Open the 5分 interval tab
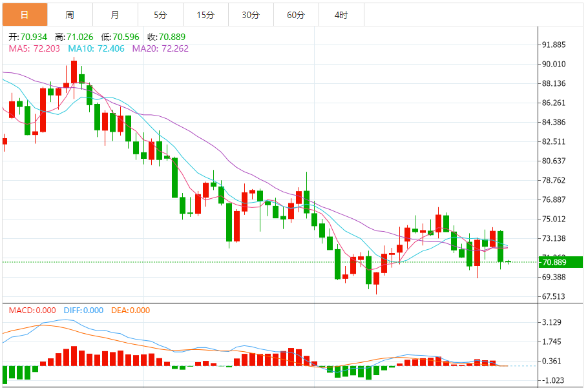 [160, 15]
